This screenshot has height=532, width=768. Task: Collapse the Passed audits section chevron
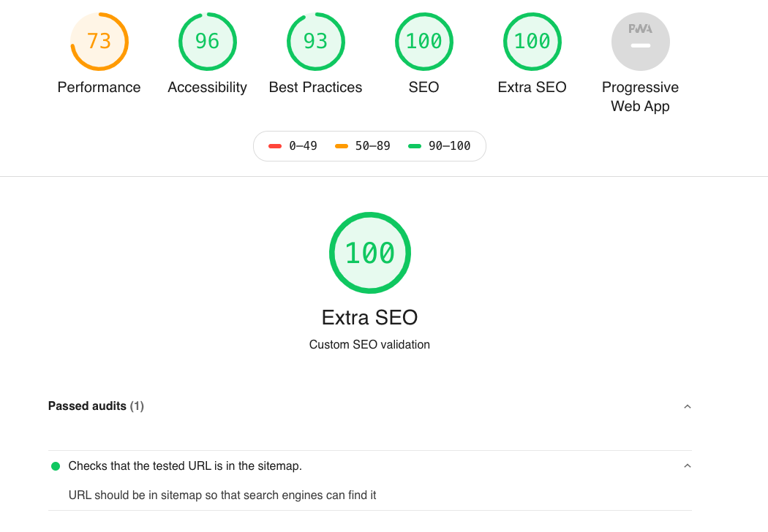(687, 406)
